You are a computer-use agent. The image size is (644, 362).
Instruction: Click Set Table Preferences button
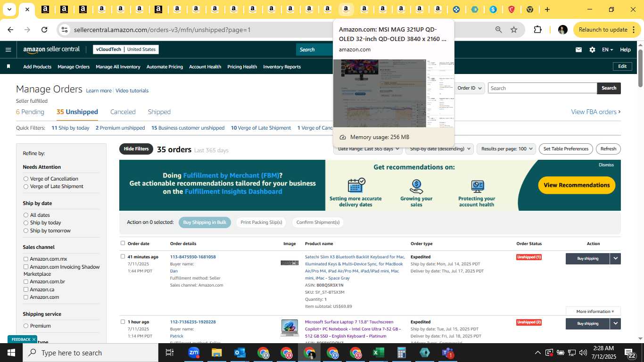click(x=566, y=149)
